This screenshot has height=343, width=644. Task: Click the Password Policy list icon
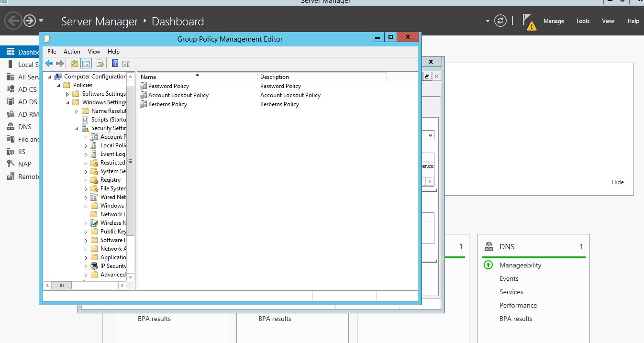(144, 86)
